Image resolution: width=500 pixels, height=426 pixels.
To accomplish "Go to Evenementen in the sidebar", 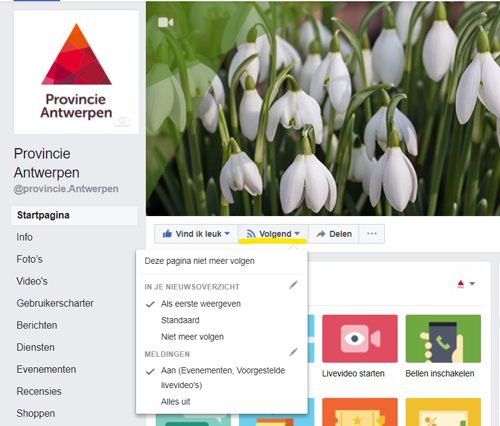I will pyautogui.click(x=46, y=369).
